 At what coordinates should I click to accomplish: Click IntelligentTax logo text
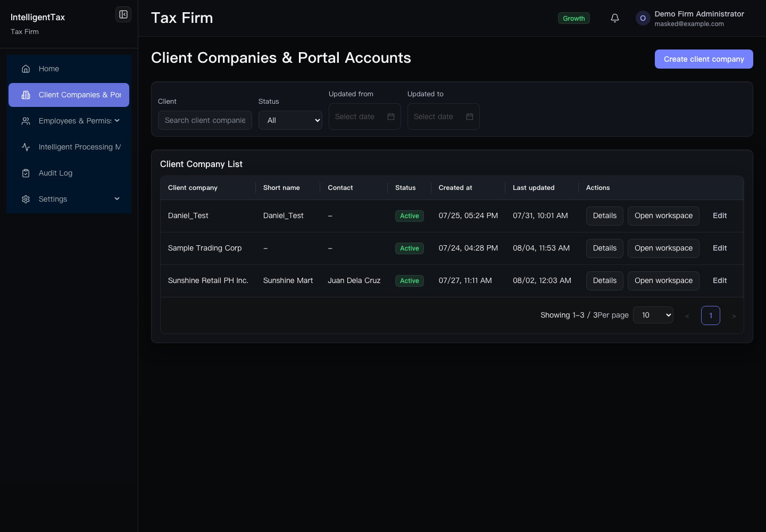38,17
